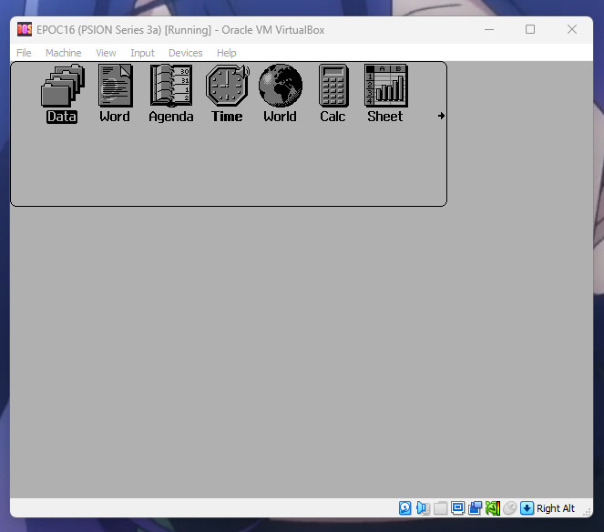Click the hard disk activity status icon
This screenshot has width=604, height=532.
click(405, 508)
